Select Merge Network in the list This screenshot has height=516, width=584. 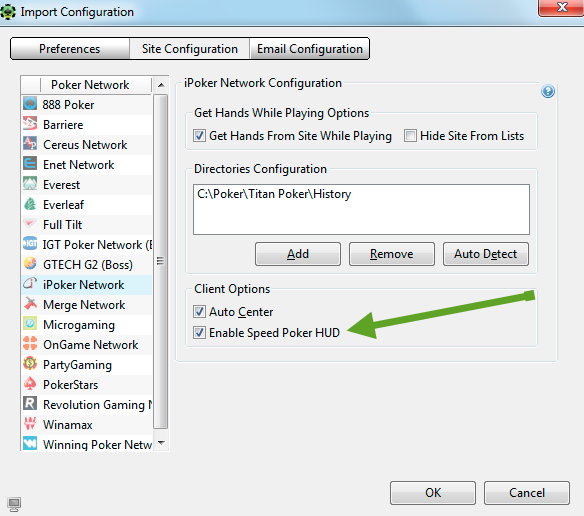(x=87, y=305)
